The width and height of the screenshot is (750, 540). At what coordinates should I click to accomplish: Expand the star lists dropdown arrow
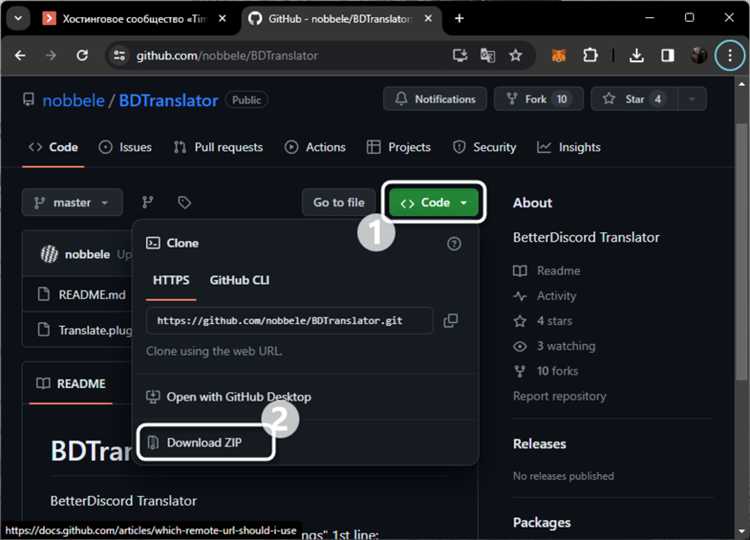click(692, 99)
